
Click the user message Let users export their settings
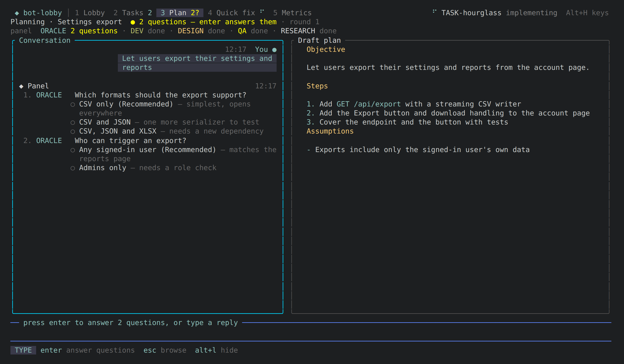[x=197, y=63]
